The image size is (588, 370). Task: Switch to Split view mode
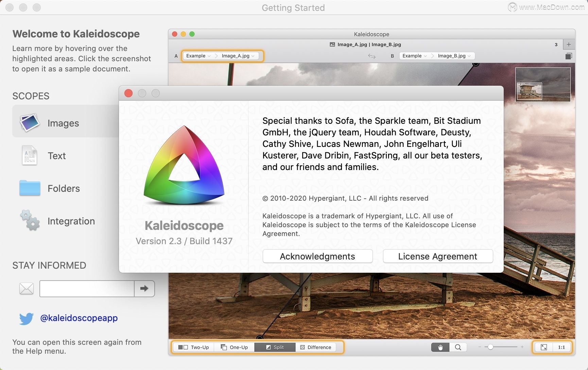275,347
